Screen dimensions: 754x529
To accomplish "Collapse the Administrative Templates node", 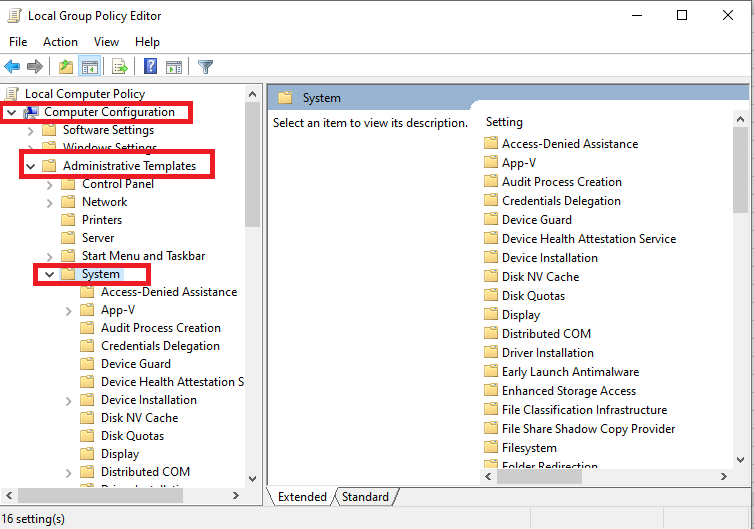I will 30,166.
